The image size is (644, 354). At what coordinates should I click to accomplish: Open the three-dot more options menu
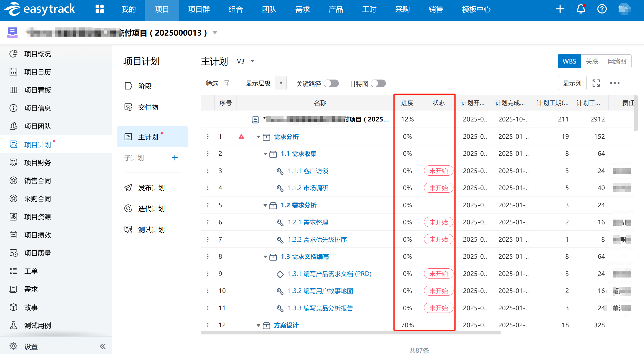(615, 83)
